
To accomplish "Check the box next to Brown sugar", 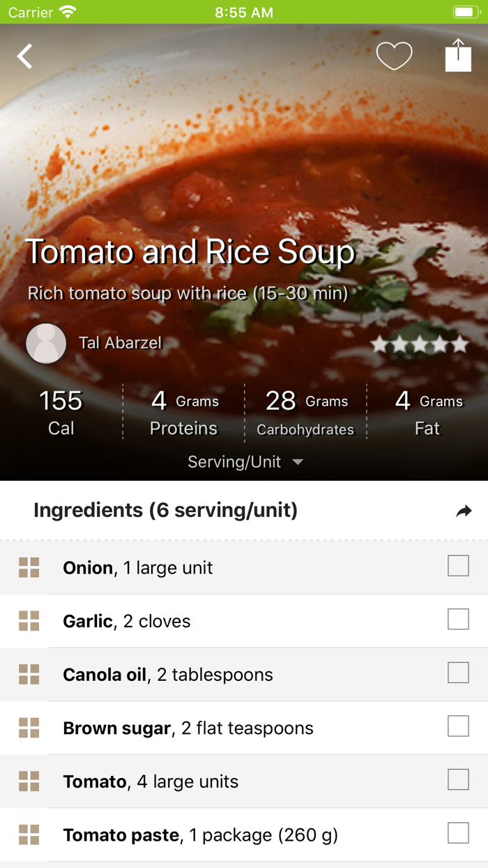I will coord(458,726).
